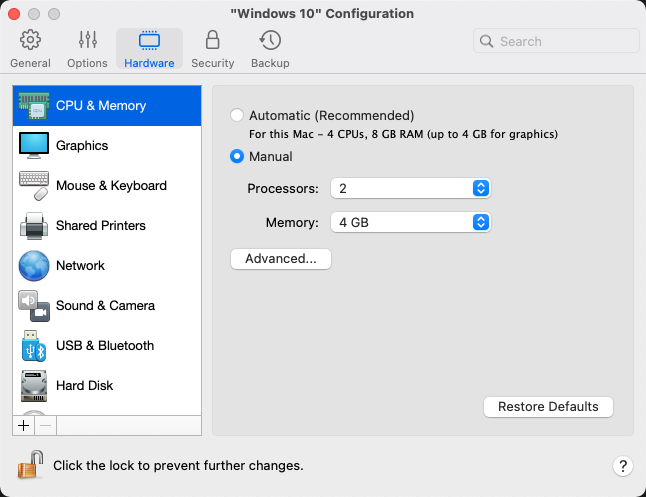Select the Graphics monitor icon
The image size is (646, 497).
click(34, 145)
